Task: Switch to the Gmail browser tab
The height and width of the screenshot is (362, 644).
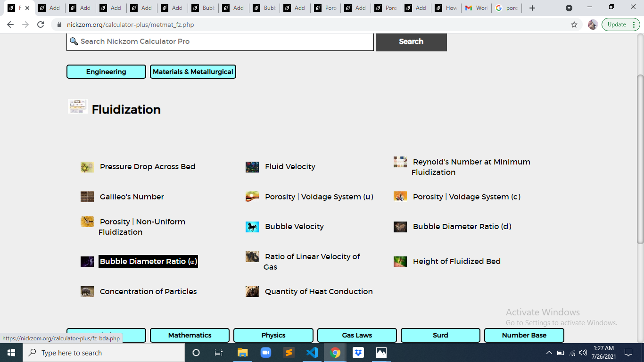Action: (476, 8)
